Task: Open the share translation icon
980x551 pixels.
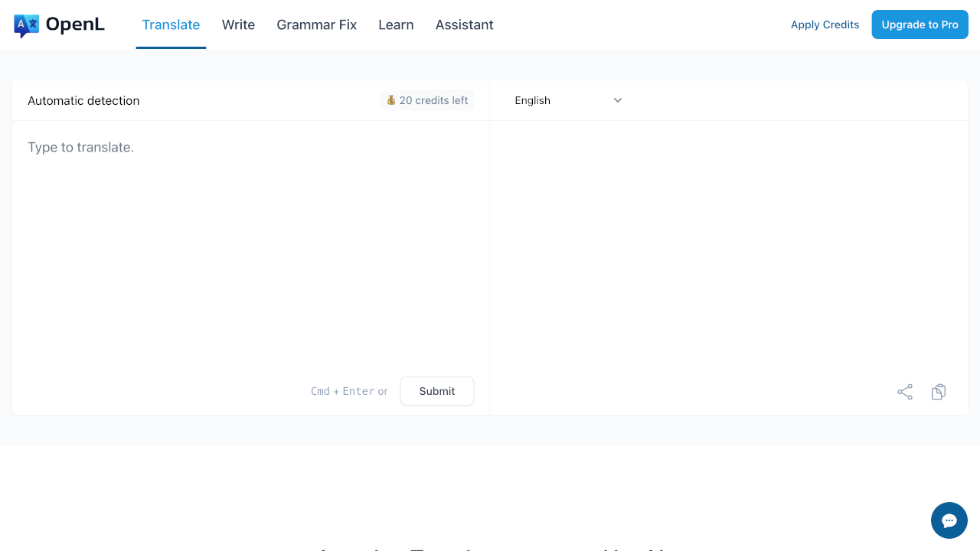Action: [x=905, y=391]
